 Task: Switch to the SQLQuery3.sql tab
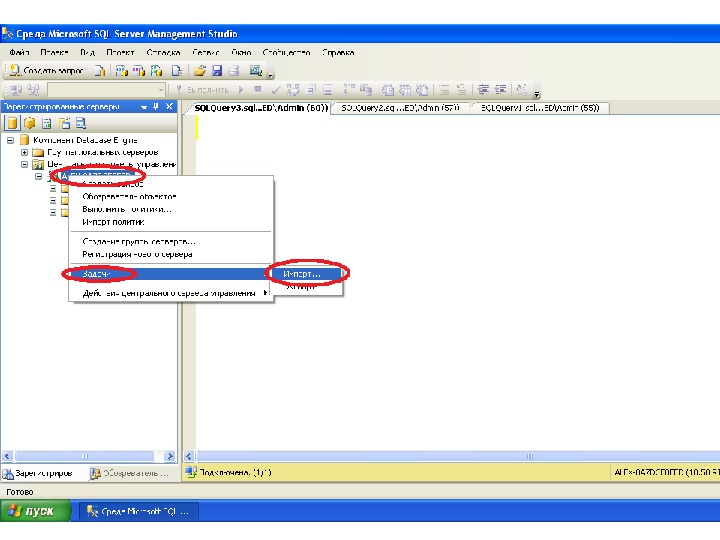(261, 108)
